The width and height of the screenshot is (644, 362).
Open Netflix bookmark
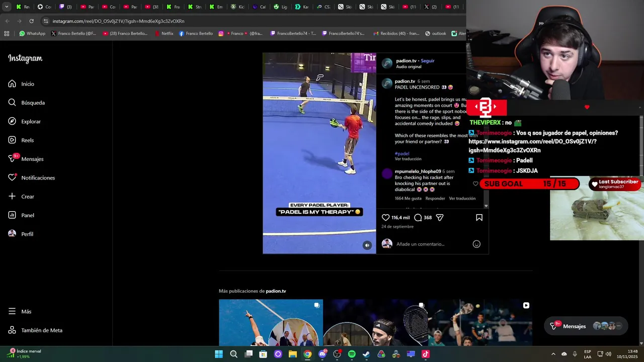164,34
